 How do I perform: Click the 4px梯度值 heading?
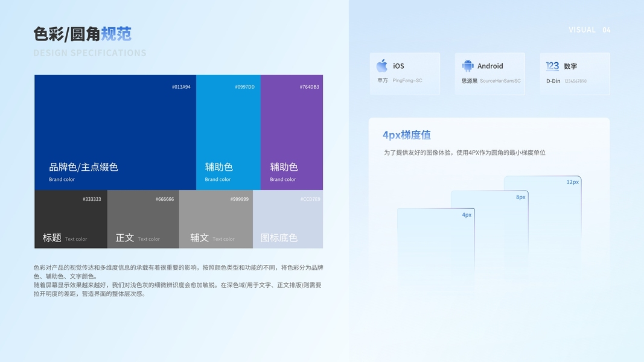point(407,135)
